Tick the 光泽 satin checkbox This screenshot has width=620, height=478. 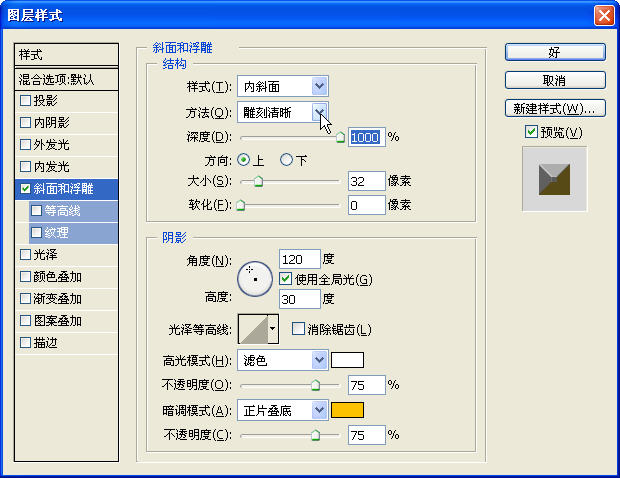tap(25, 255)
